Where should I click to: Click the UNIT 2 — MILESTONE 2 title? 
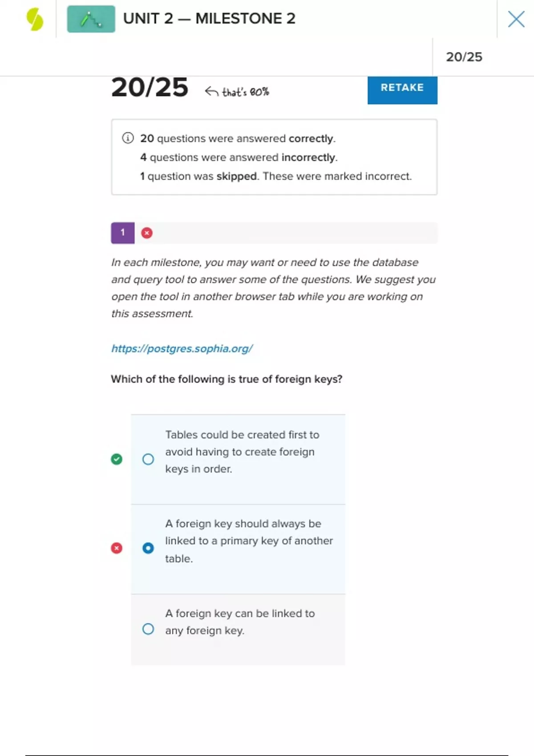[209, 19]
